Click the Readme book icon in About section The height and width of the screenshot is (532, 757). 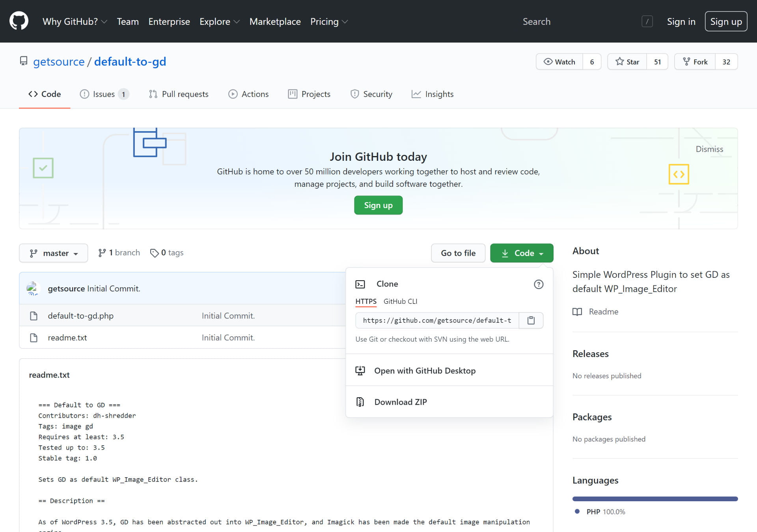(x=577, y=312)
